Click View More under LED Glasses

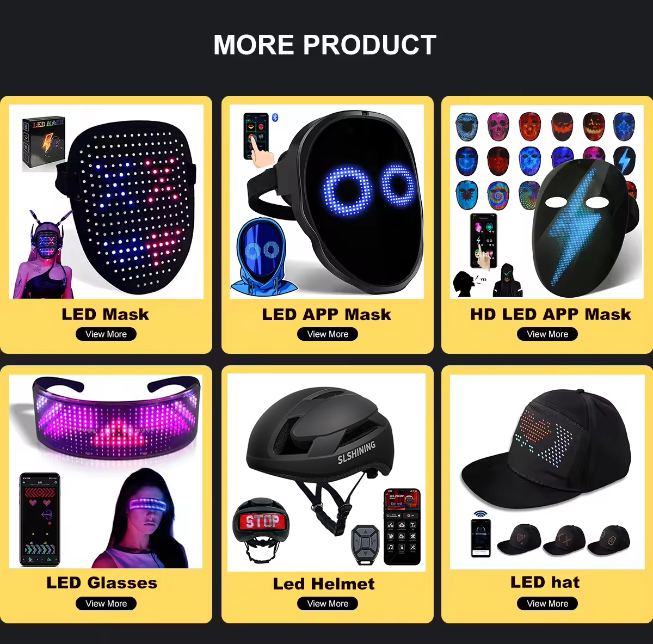106,604
